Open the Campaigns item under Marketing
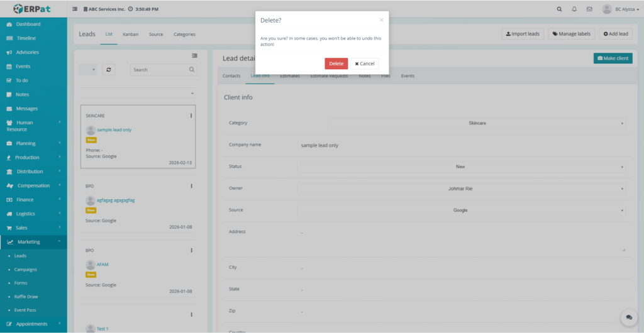The height and width of the screenshot is (333, 644). click(26, 270)
